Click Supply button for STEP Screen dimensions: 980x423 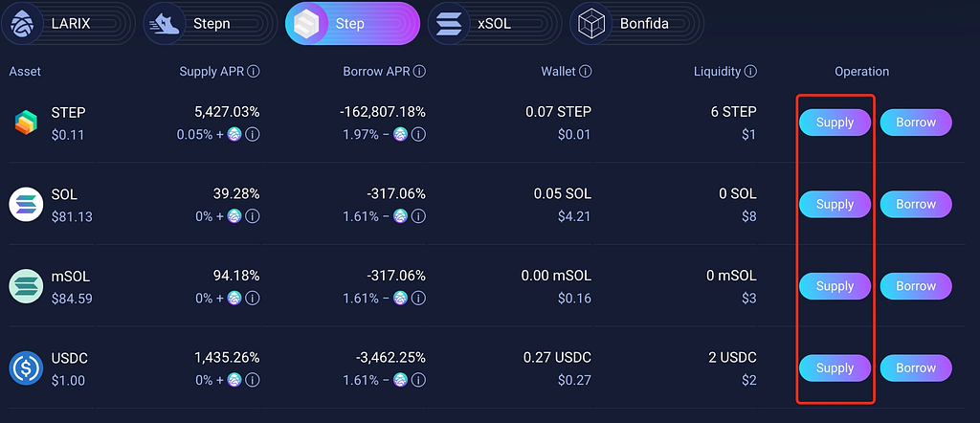coord(835,122)
